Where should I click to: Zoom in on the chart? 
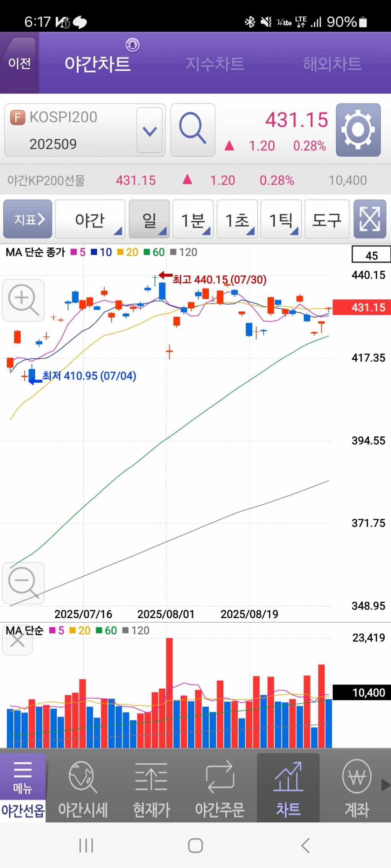pos(23,300)
